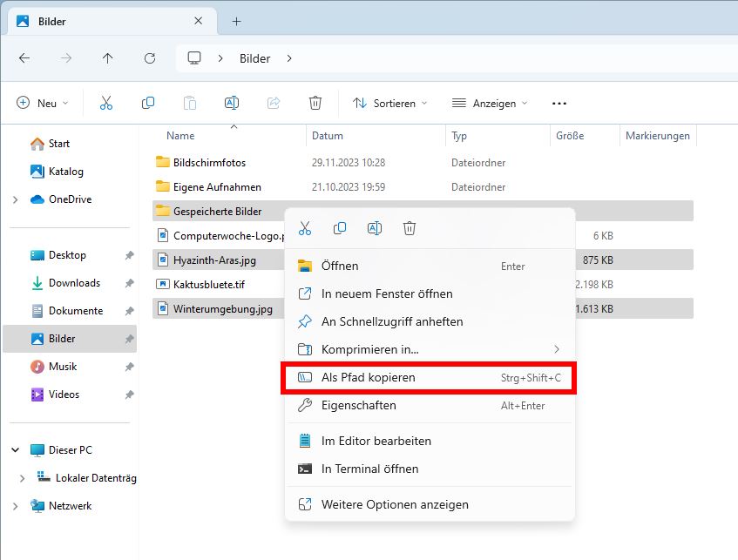Screen dimensions: 738x560
Task: Click the Share icon on the toolbar
Action: pyautogui.click(x=274, y=102)
